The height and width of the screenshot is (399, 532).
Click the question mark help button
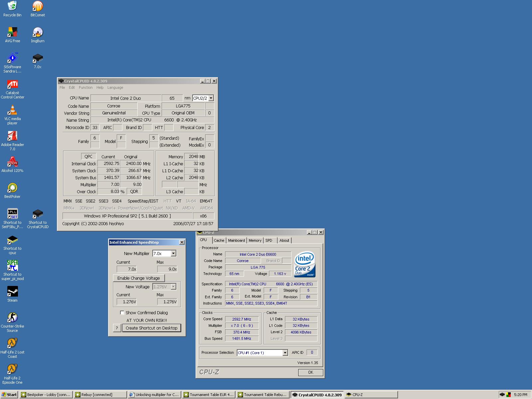point(117,328)
